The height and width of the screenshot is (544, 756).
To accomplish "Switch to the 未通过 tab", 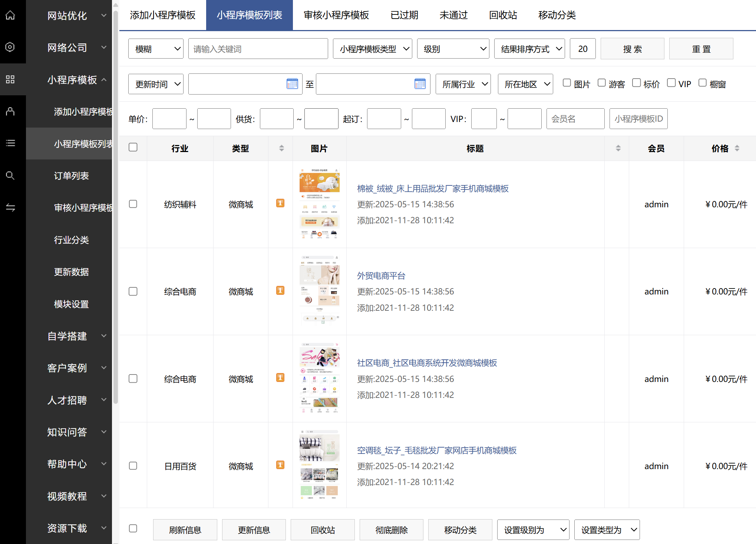I will (453, 15).
